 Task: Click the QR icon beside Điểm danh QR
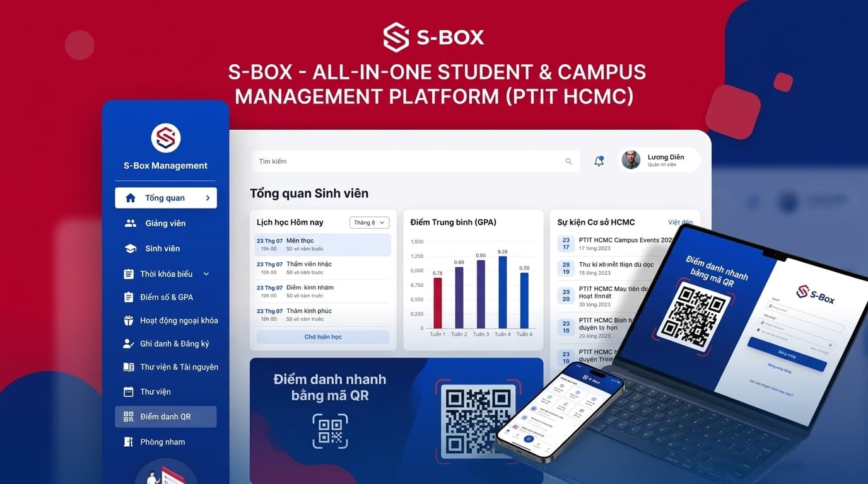click(x=129, y=417)
